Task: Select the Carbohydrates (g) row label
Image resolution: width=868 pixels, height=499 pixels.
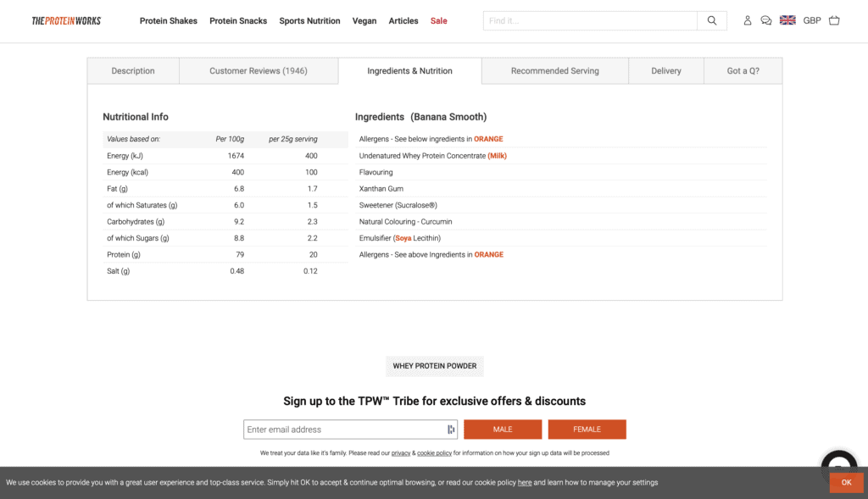Action: [x=136, y=222]
